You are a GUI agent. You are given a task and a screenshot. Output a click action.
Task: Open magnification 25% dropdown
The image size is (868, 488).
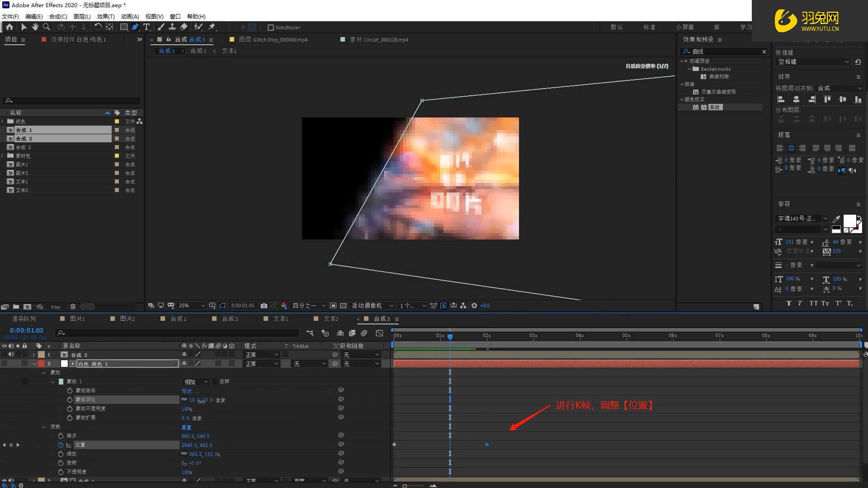tap(192, 306)
